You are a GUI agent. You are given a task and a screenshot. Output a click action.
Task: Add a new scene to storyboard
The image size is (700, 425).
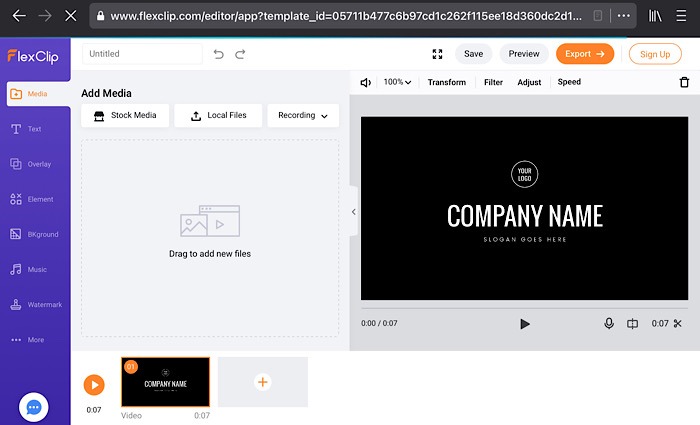(262, 382)
